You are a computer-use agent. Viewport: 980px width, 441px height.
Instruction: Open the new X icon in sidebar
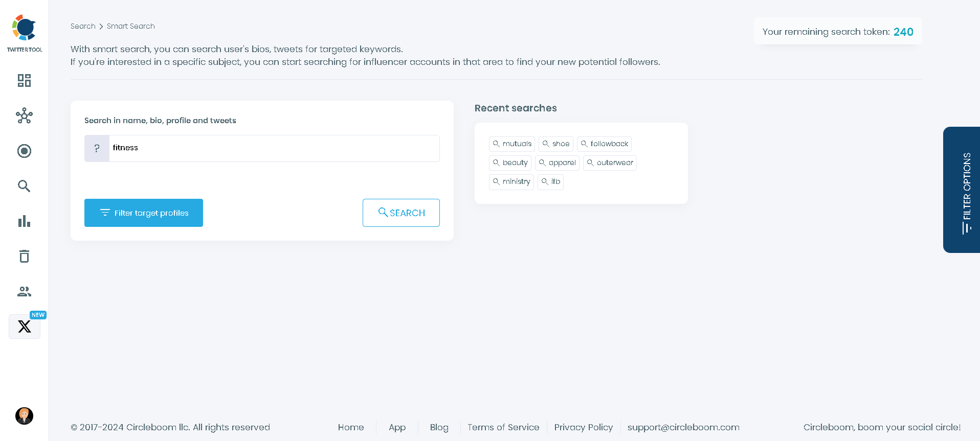click(25, 326)
